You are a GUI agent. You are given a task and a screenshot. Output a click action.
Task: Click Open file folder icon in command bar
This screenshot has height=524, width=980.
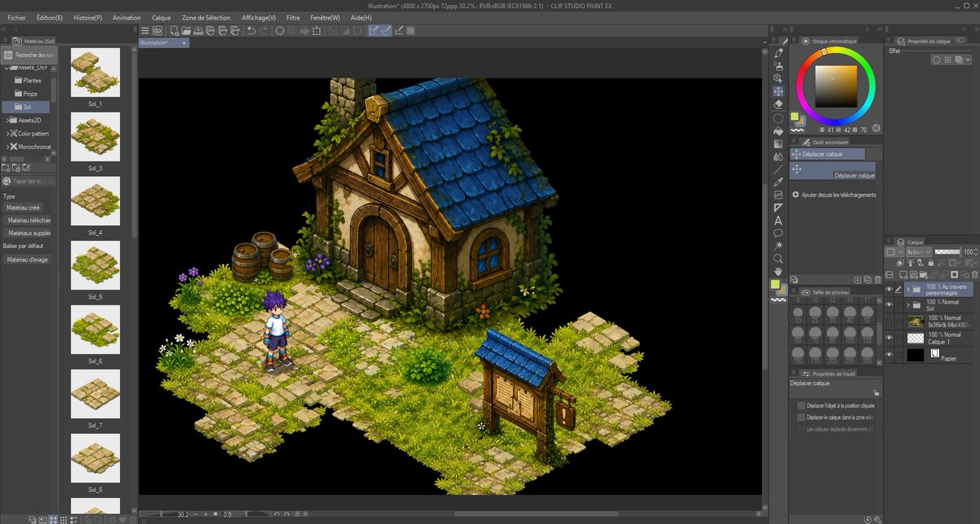(x=186, y=30)
